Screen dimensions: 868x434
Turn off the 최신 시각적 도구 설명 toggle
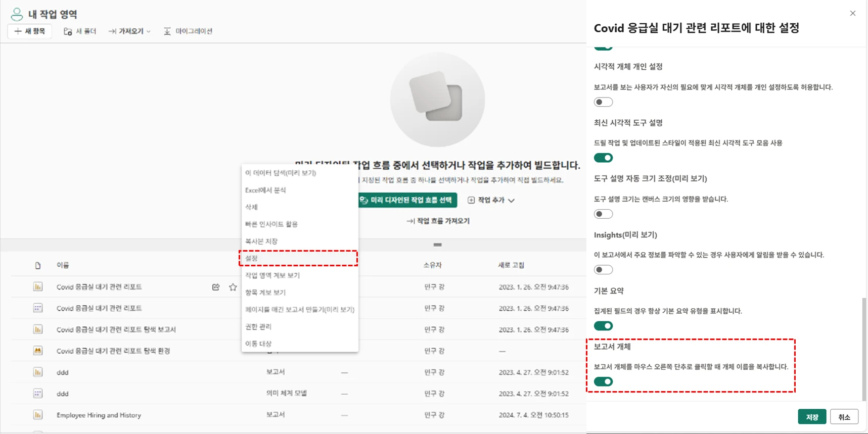click(603, 158)
